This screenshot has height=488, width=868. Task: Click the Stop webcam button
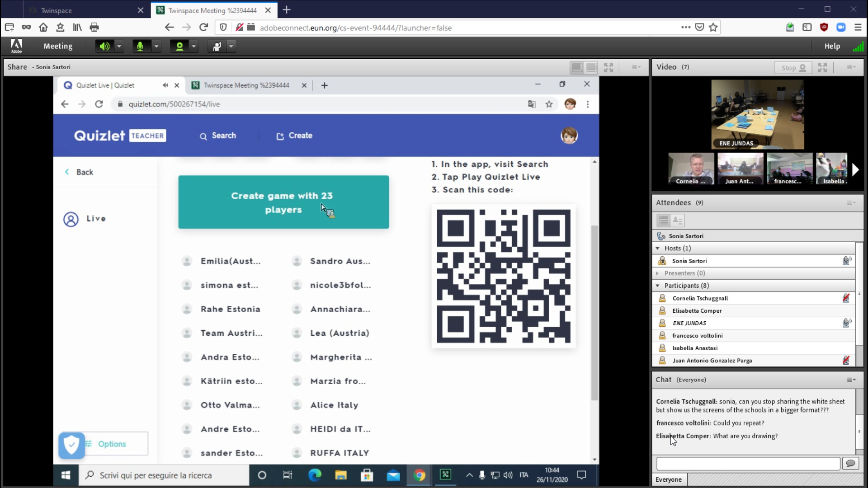point(793,67)
